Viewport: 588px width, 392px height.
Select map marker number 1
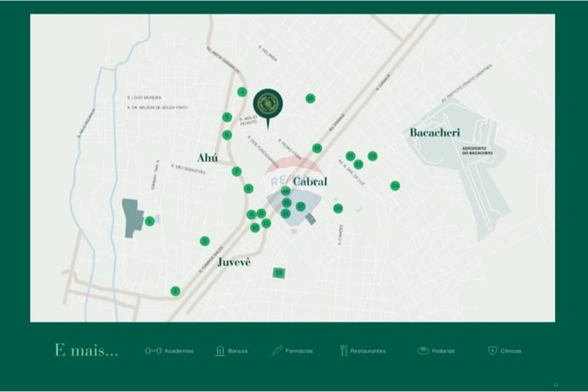click(x=149, y=222)
